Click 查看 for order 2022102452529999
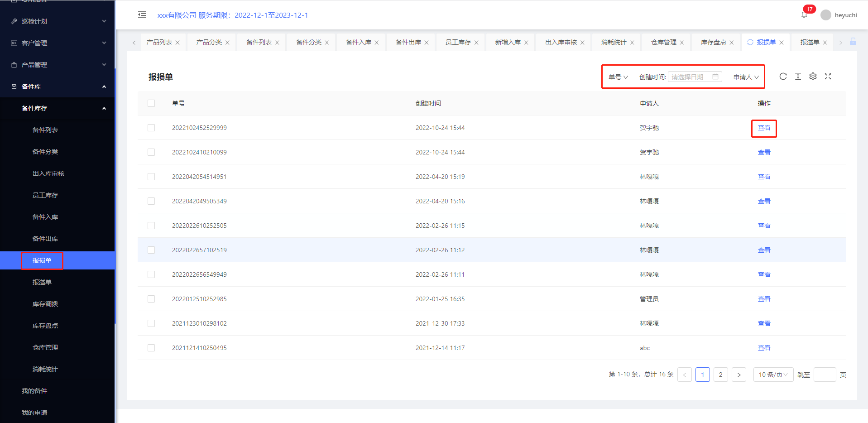This screenshot has height=423, width=868. (764, 128)
